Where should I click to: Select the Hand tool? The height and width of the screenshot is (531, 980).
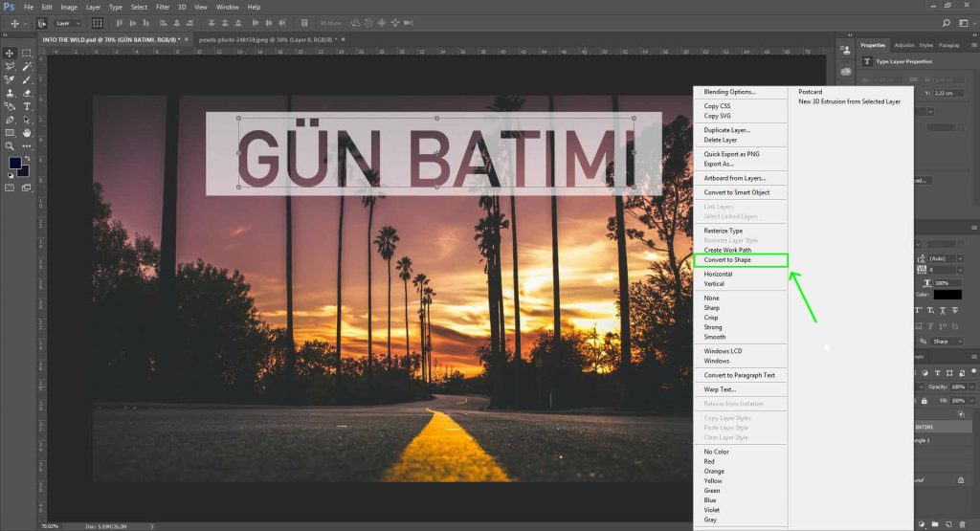[27, 133]
